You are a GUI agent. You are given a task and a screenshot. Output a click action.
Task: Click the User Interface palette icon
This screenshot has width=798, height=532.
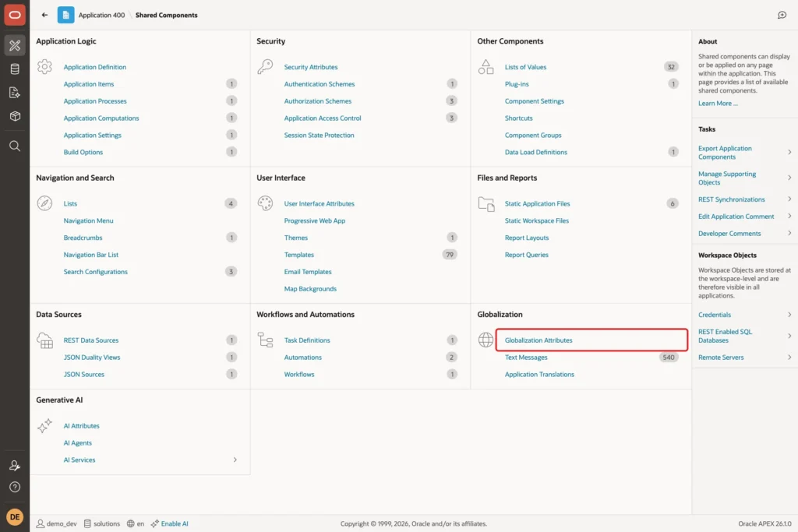pos(265,203)
